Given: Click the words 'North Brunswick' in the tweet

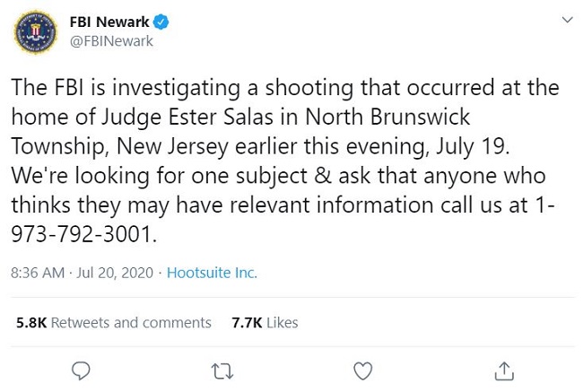Looking at the screenshot, I should coord(387,117).
